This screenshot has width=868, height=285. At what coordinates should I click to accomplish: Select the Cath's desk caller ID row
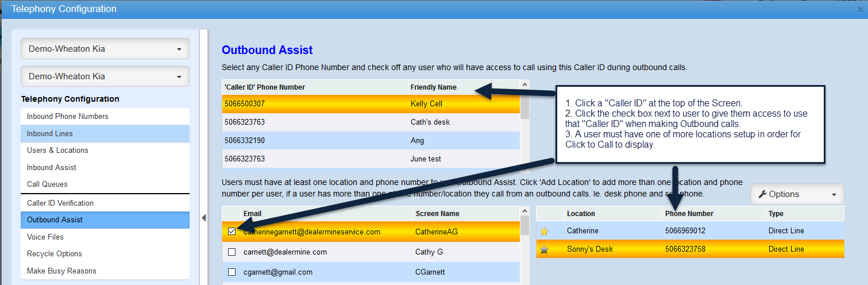[371, 122]
